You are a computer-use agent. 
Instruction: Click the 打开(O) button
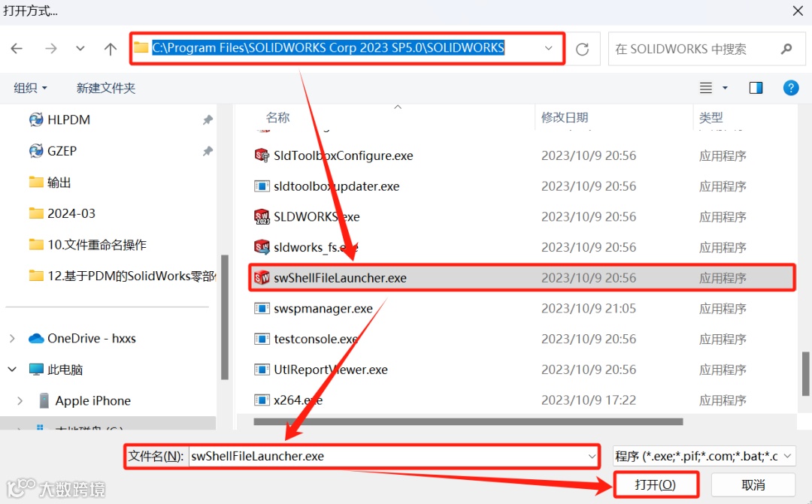(x=656, y=485)
